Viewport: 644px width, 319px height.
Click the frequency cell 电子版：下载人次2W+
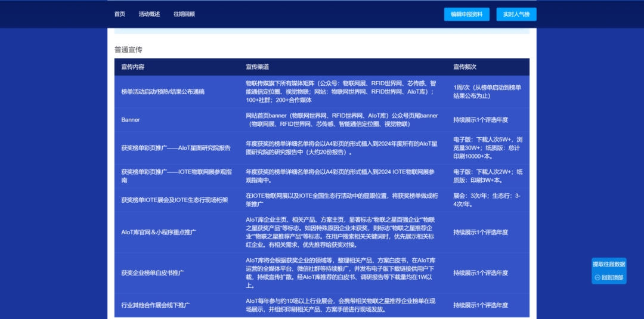[488, 176]
